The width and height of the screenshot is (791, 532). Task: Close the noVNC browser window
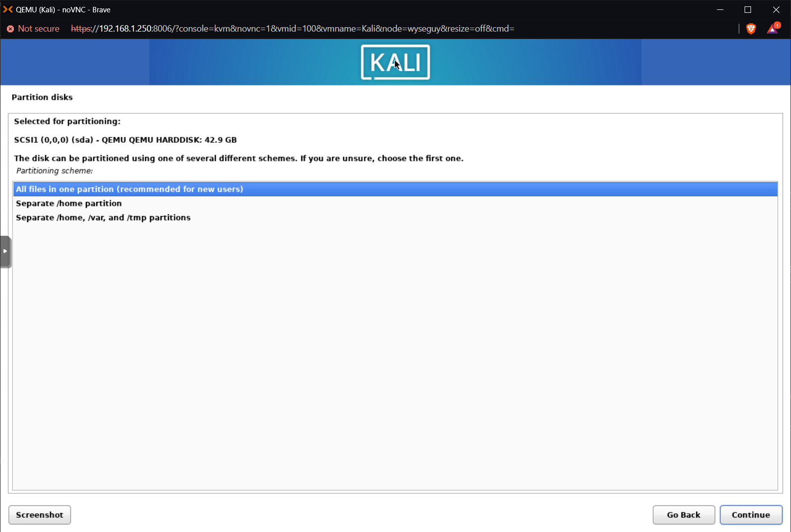click(x=776, y=9)
